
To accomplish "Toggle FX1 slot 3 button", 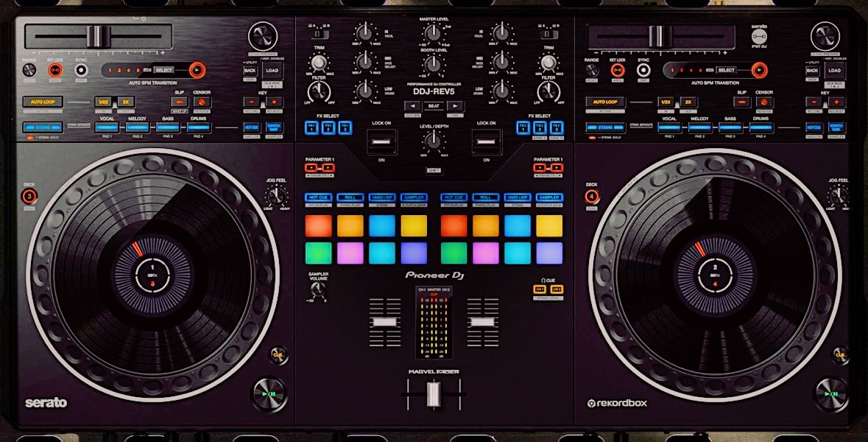I will coord(345,127).
